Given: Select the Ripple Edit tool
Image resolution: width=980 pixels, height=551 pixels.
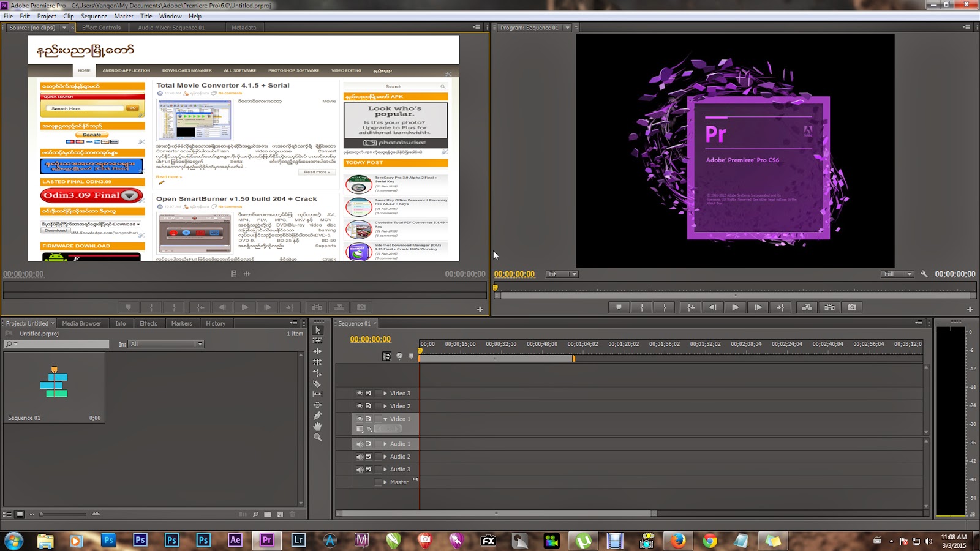Looking at the screenshot, I should click(x=317, y=351).
